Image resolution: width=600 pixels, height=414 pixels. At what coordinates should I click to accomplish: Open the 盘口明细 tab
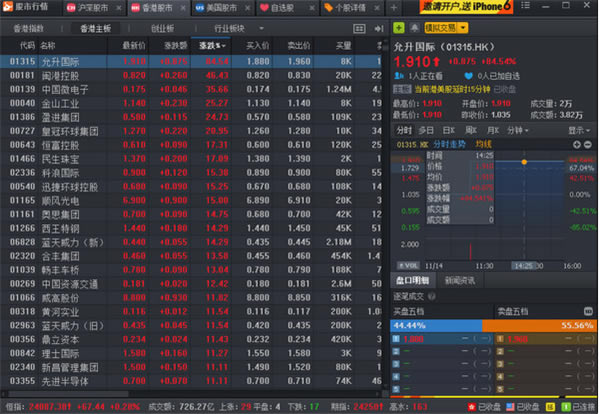pos(412,280)
